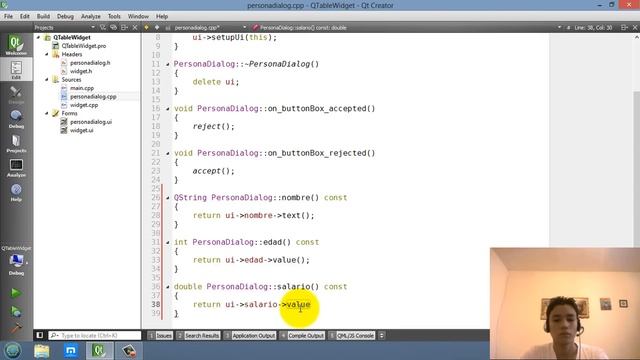The height and width of the screenshot is (360, 640).
Task: Collapse the Headers folder
Action: pyautogui.click(x=47, y=54)
